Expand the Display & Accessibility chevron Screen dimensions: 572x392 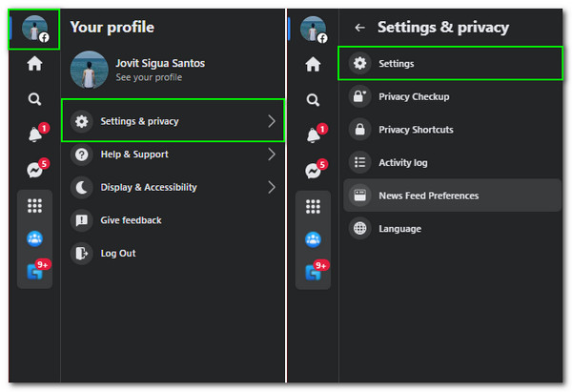coord(272,187)
